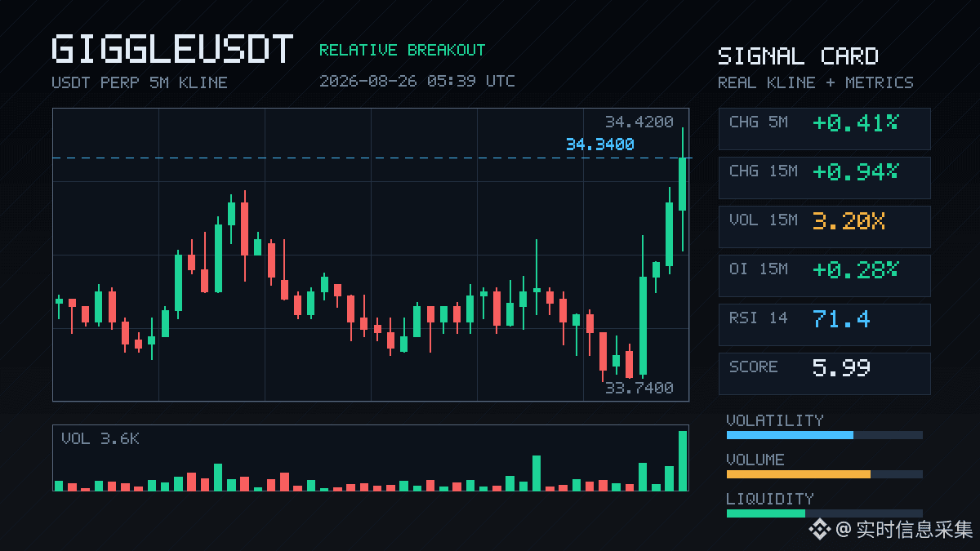980x551 pixels.
Task: Click the REAL KLINE + METRICS subtitle
Action: 816,82
